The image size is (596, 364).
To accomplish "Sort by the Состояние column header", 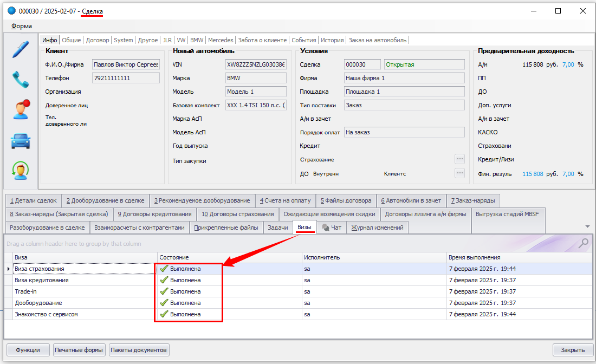I will (x=229, y=257).
